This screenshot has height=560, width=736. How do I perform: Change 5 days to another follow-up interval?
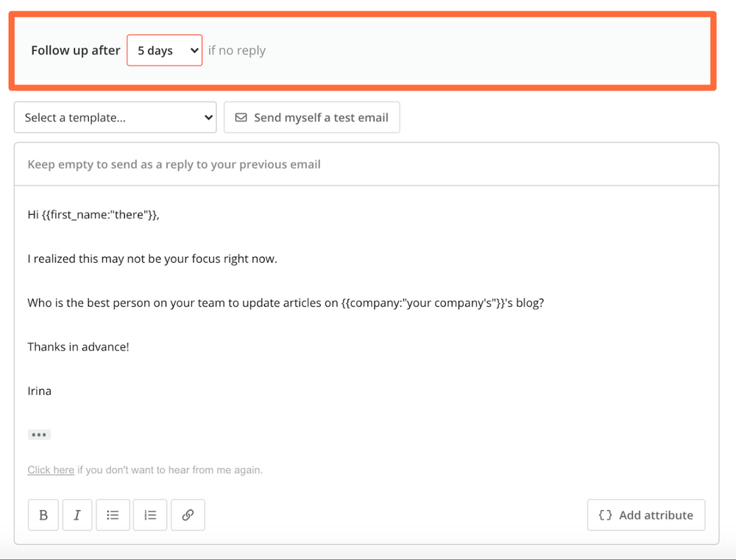pos(164,50)
